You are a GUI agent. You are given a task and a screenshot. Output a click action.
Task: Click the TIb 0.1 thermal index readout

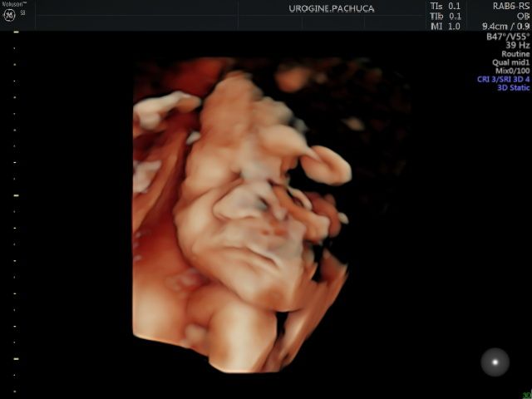click(445, 16)
